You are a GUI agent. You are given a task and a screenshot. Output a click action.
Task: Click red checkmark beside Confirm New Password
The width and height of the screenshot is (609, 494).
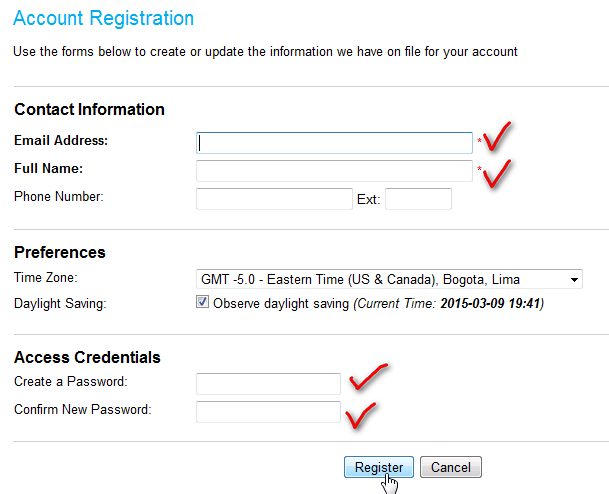[361, 416]
